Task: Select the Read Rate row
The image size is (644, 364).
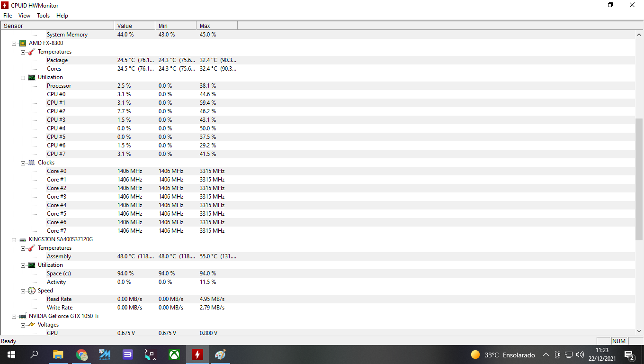Action: click(318, 299)
